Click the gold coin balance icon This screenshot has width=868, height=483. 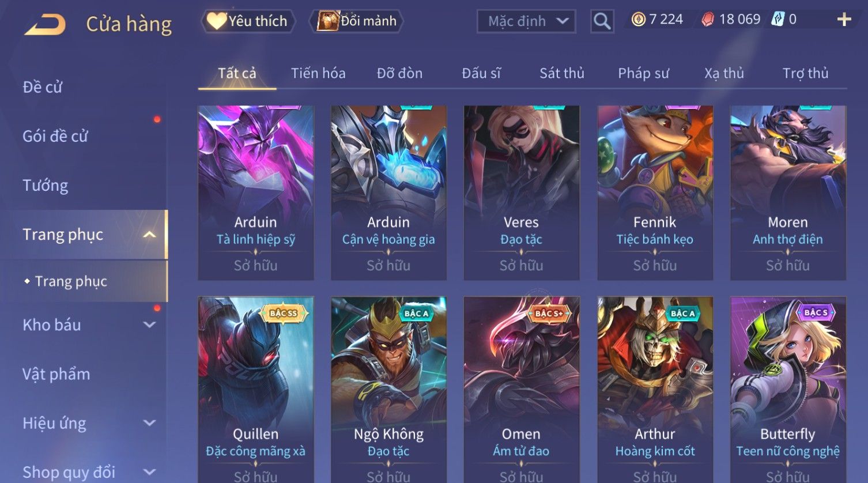[x=638, y=20]
